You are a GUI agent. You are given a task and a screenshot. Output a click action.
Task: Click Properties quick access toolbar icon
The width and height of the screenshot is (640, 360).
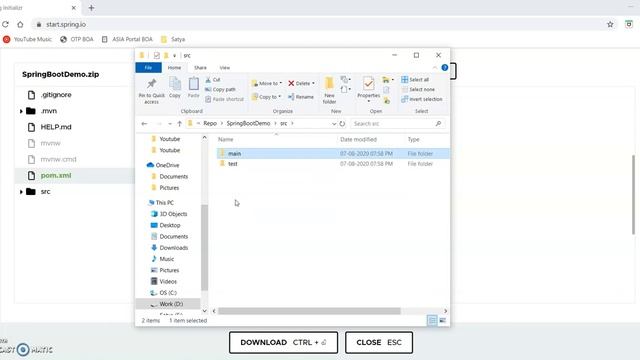[x=156, y=55]
